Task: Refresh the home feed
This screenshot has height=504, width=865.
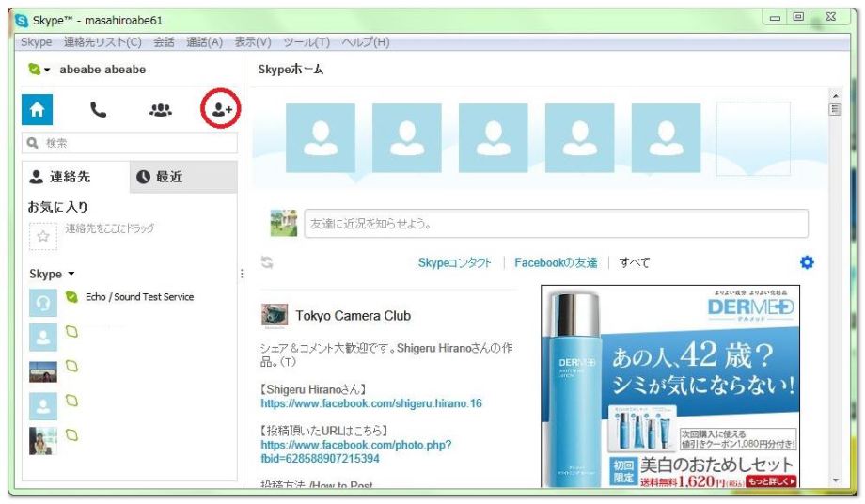Action: [267, 262]
